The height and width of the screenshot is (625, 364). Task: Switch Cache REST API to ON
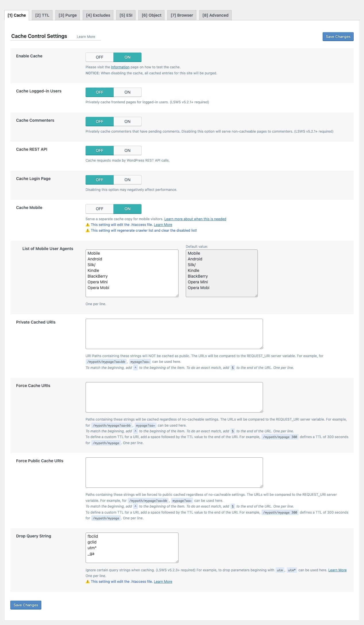pyautogui.click(x=127, y=150)
